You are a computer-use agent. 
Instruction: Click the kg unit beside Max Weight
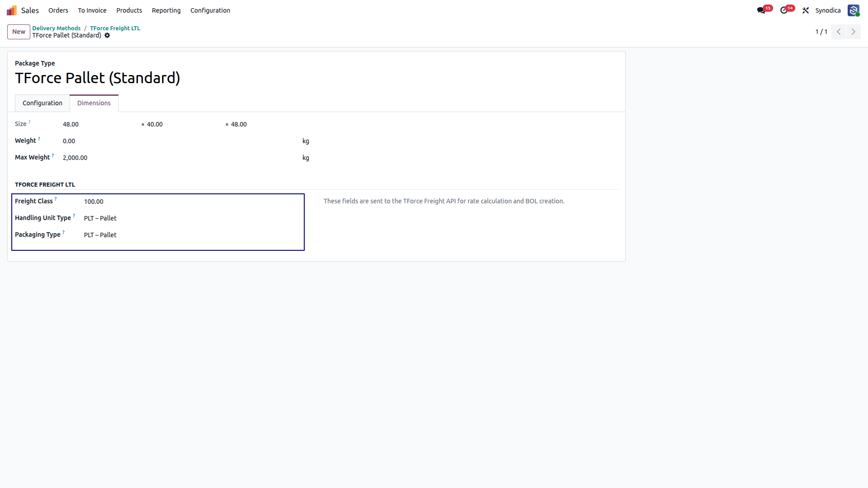pos(306,158)
